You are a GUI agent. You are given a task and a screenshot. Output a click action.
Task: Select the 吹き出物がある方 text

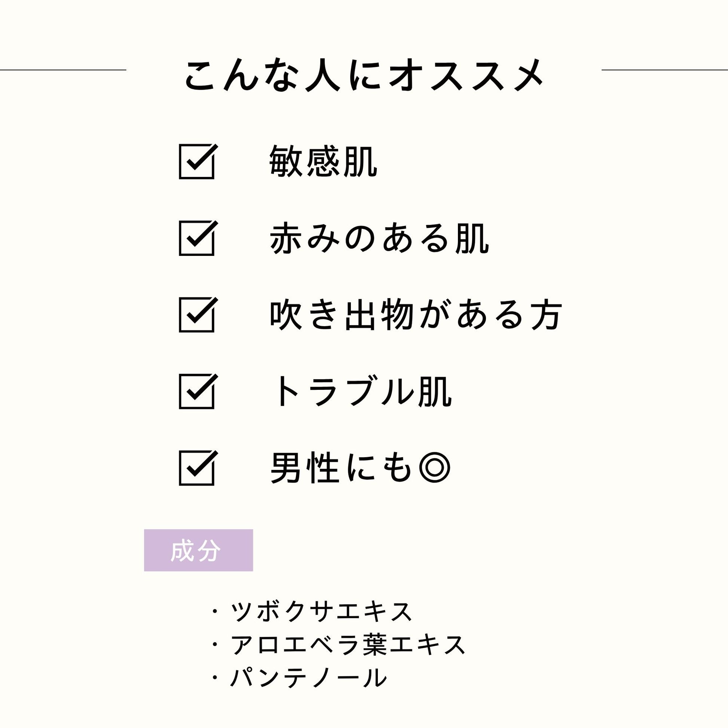coord(416,315)
